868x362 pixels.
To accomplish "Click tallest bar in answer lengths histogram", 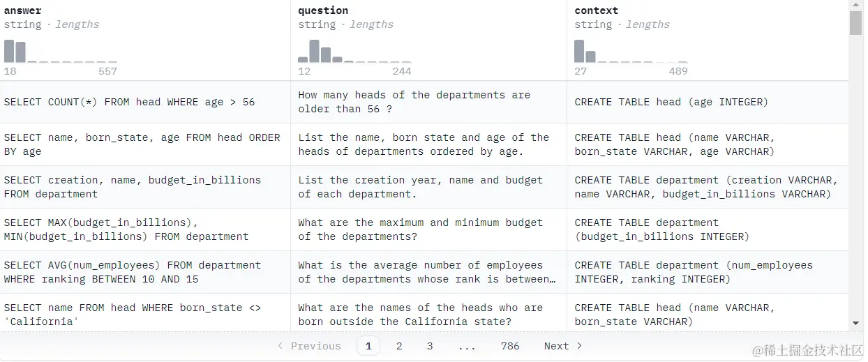I will (9, 52).
